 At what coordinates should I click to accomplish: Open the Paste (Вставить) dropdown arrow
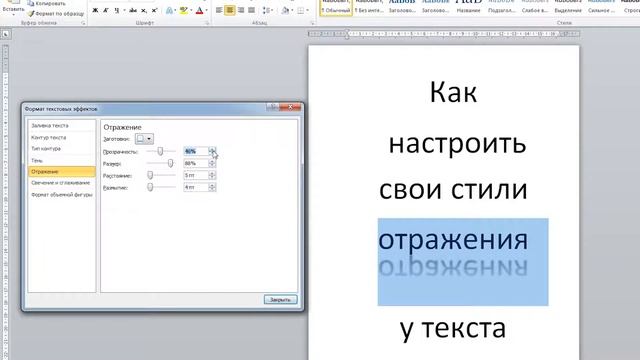pos(13,15)
